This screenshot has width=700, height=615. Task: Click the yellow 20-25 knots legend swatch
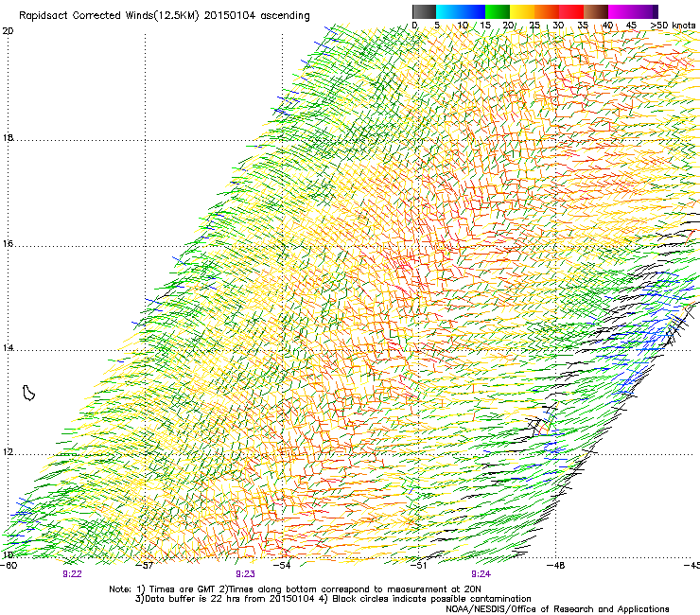click(522, 11)
